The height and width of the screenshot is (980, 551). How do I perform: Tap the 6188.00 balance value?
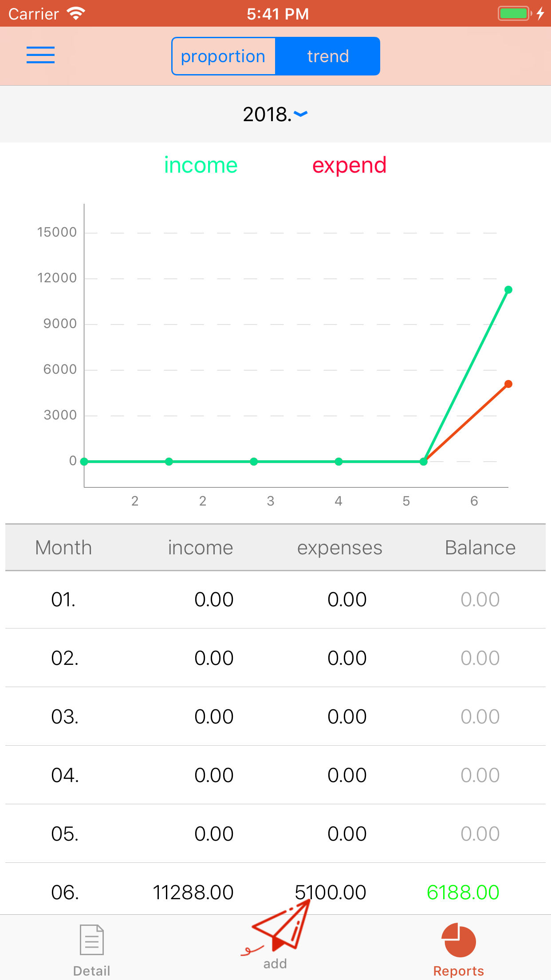[x=463, y=892]
